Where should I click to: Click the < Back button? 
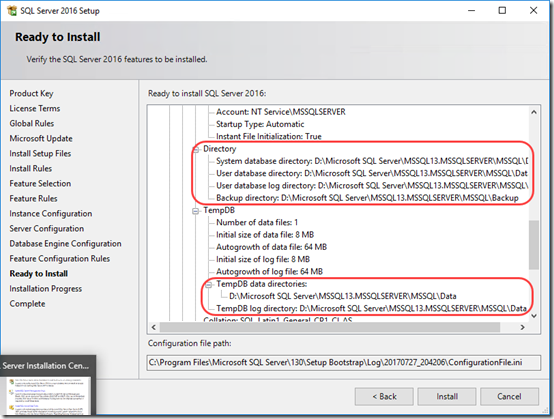point(384,396)
